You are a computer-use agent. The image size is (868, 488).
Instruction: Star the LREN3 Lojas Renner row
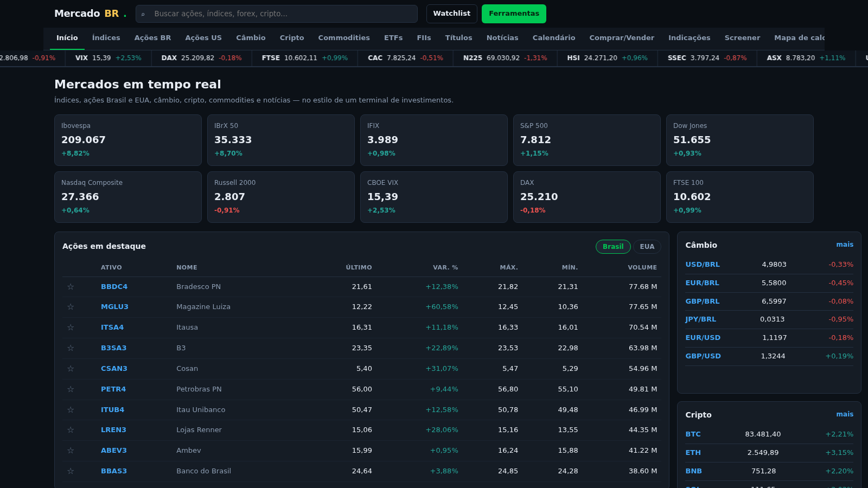point(71,430)
